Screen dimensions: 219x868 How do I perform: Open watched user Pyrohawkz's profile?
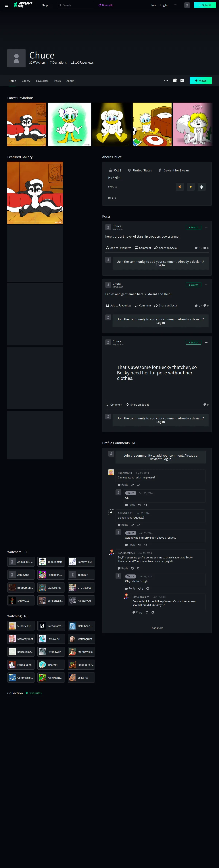[51, 652]
